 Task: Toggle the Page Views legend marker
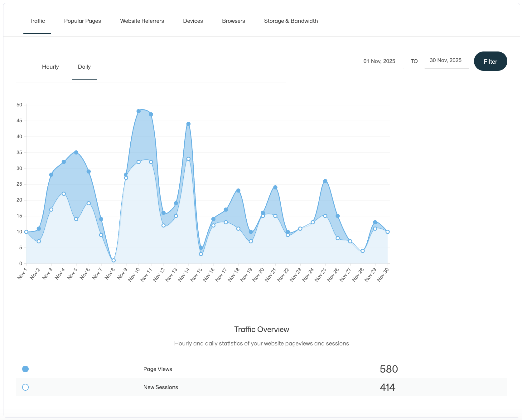coord(26,369)
